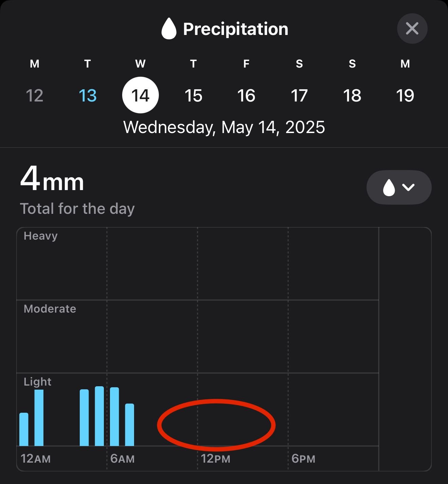This screenshot has height=484, width=448.
Task: Tap the Heavy intensity row label
Action: coord(41,236)
